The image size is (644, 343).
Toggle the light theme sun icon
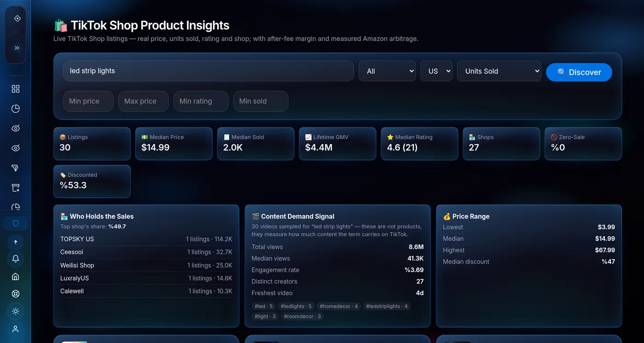point(16,311)
